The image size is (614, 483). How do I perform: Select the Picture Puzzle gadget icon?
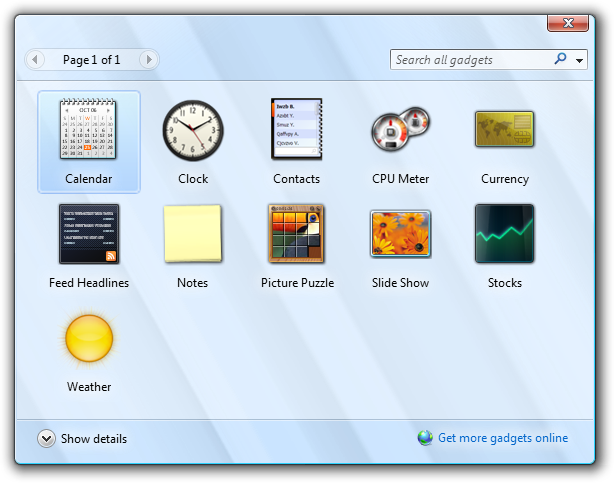coord(296,233)
